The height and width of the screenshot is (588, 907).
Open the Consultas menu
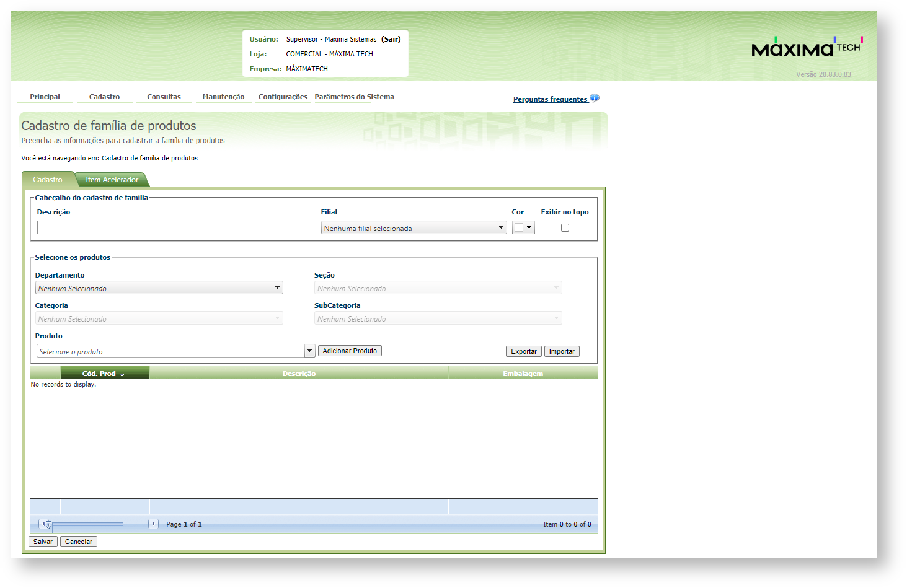click(x=164, y=97)
